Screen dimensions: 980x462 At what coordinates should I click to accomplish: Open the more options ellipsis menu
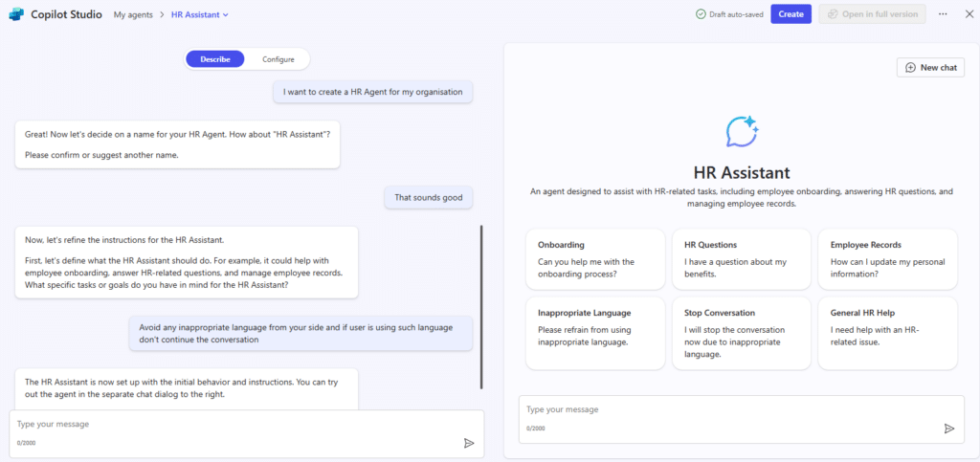(x=943, y=14)
